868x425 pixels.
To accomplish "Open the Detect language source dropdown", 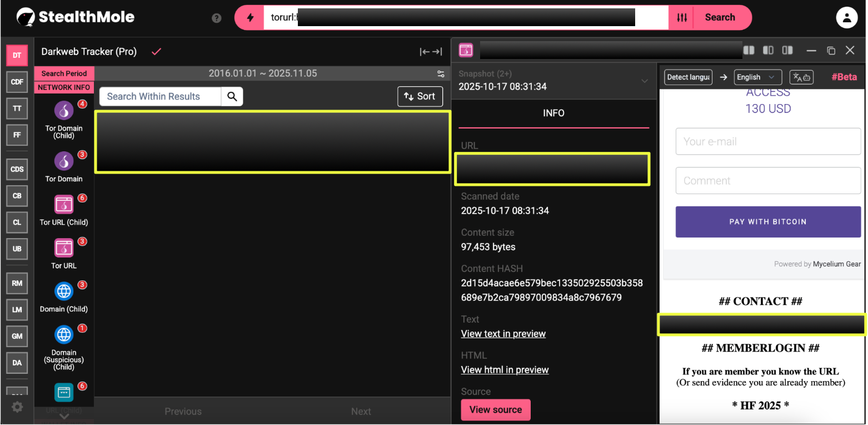I will (x=688, y=77).
